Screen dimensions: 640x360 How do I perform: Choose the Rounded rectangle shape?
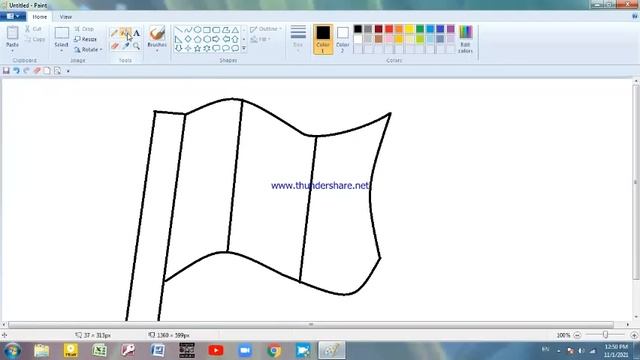[216, 30]
